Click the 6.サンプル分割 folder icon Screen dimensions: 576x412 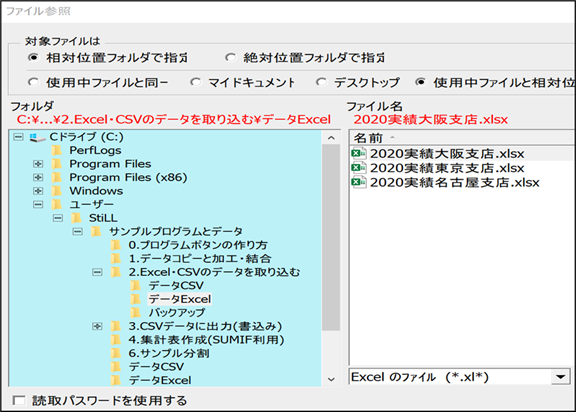[116, 353]
